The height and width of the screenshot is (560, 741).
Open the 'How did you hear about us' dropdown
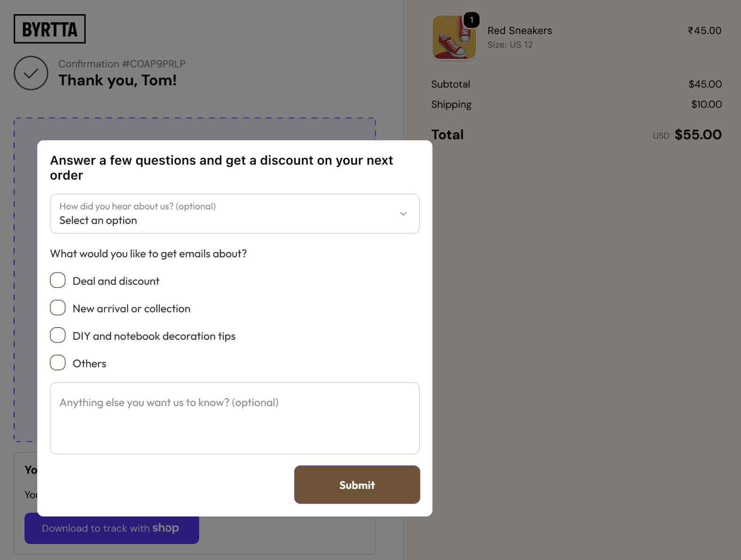pos(234,214)
